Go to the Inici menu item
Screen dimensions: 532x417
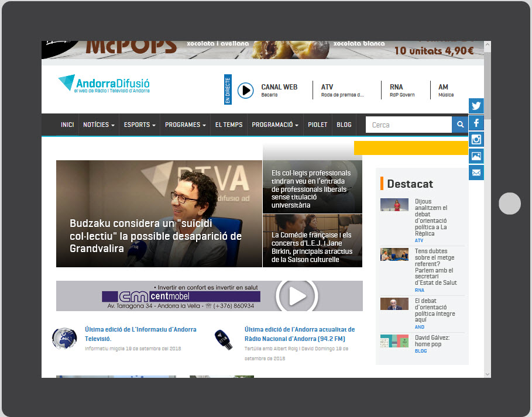click(x=67, y=125)
